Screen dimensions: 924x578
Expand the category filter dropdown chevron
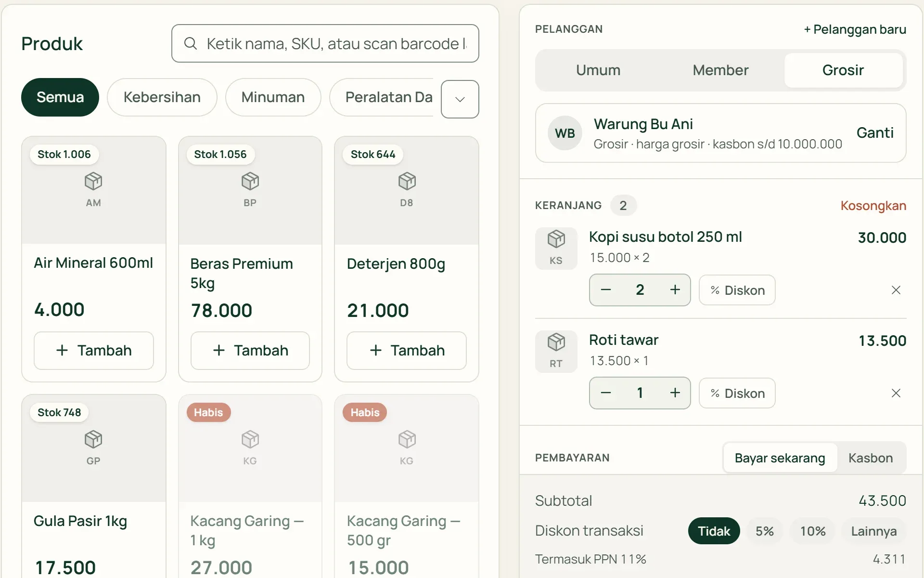point(460,99)
